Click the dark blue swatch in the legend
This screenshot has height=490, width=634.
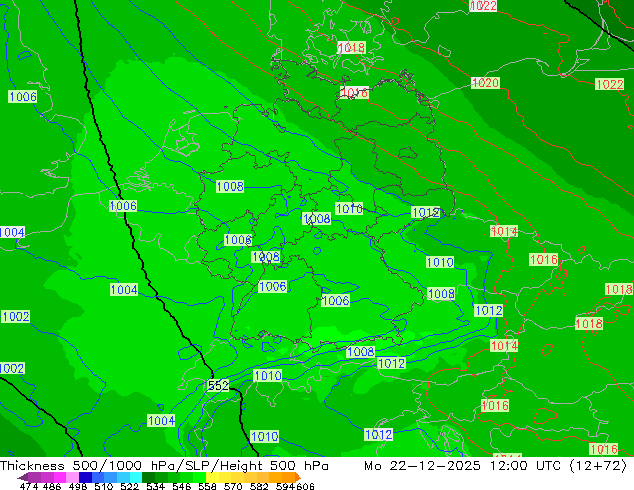tap(85, 477)
